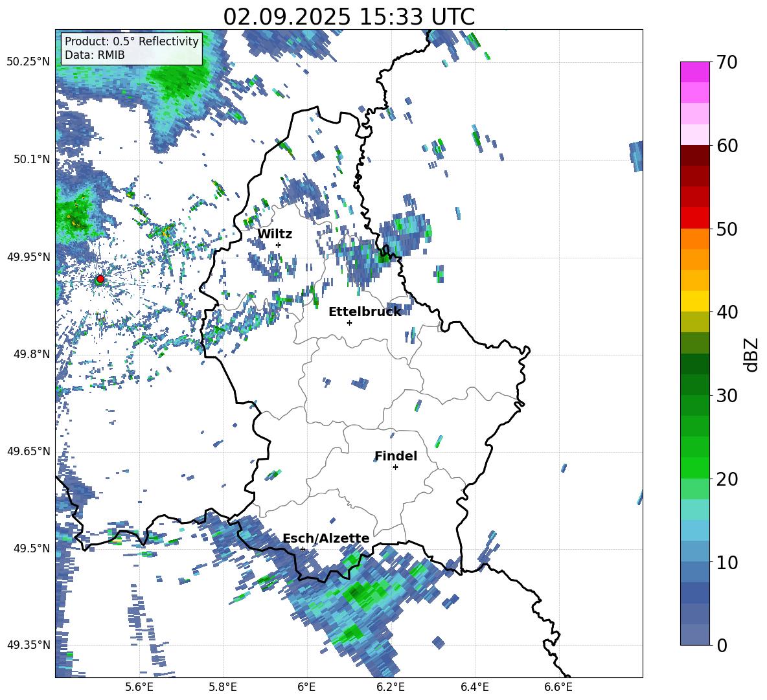The height and width of the screenshot is (700, 767).
Task: Click the magenta top colorbar segment
Action: tap(694, 72)
